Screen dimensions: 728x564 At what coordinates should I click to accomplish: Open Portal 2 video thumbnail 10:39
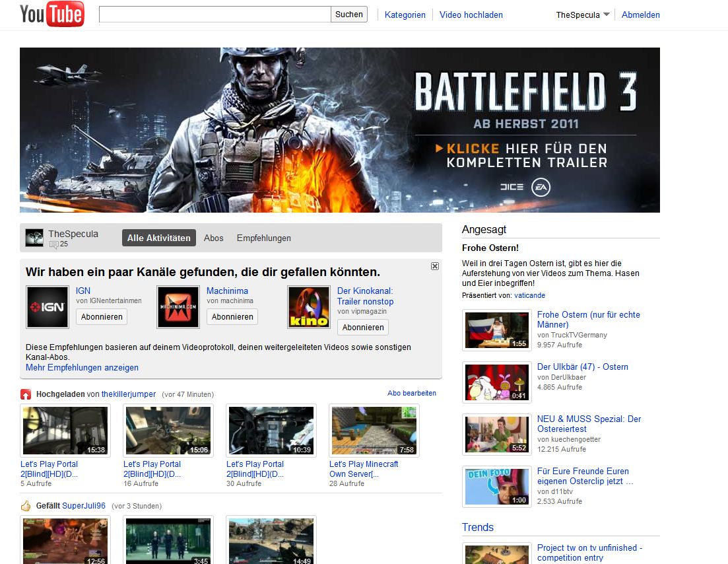point(271,431)
